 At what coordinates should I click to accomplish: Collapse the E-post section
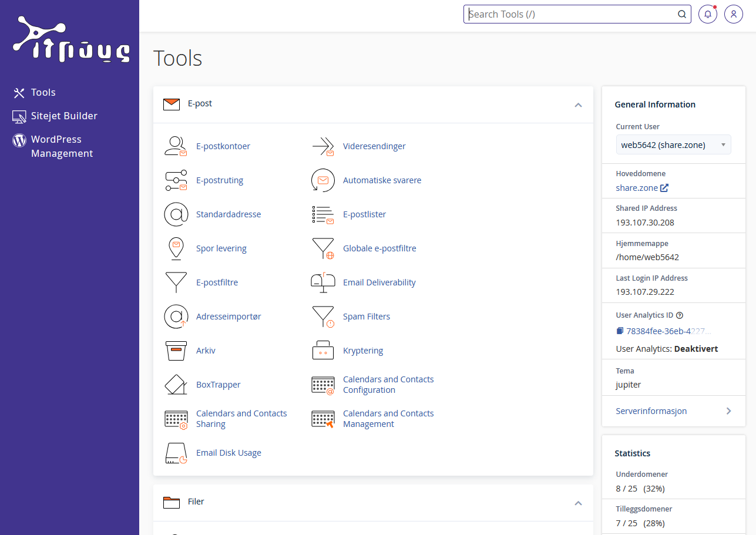coord(578,105)
